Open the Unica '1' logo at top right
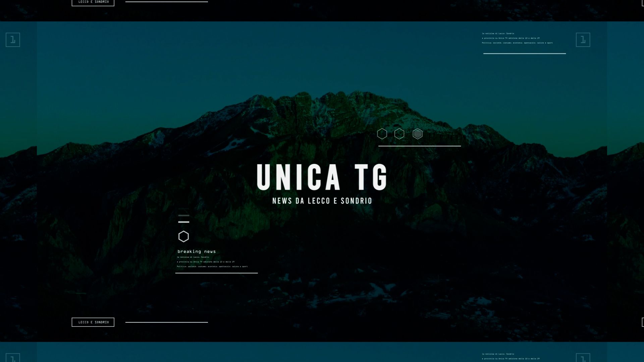This screenshot has height=362, width=644. [583, 40]
